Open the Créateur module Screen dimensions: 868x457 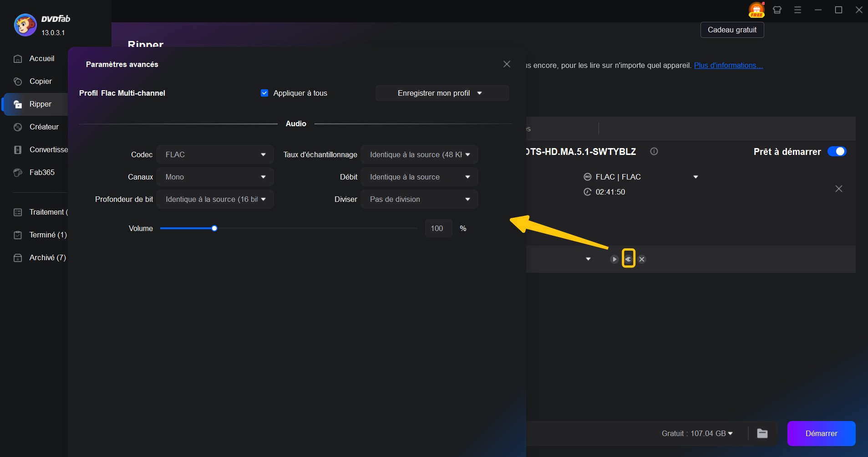tap(44, 127)
